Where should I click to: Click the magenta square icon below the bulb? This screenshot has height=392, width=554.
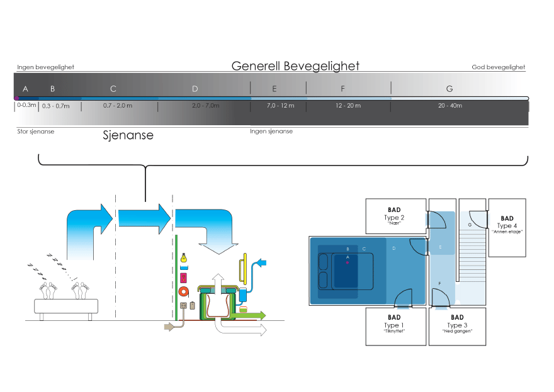184,277
